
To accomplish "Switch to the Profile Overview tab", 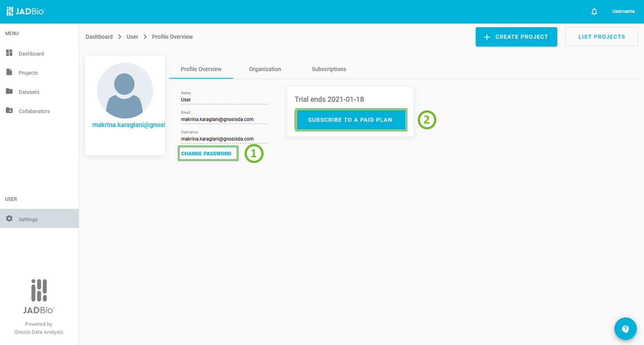I will pyautogui.click(x=201, y=69).
